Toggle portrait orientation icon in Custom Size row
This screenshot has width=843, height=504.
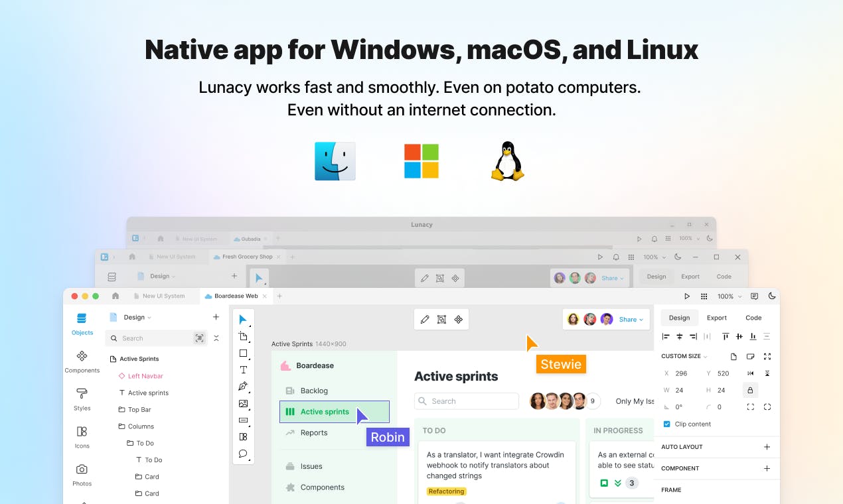(x=733, y=356)
